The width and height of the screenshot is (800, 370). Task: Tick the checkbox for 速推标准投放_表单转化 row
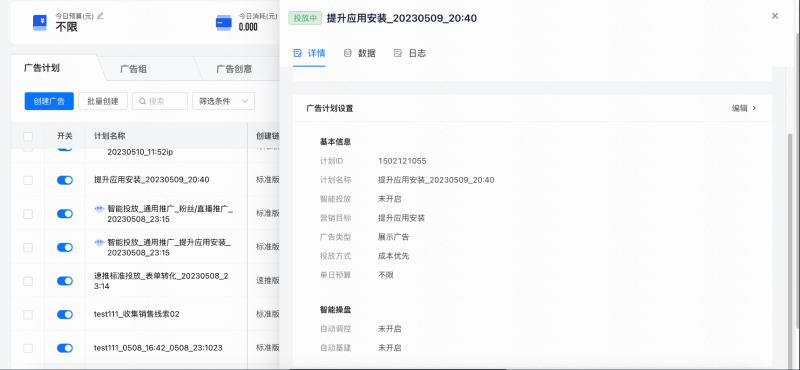28,281
